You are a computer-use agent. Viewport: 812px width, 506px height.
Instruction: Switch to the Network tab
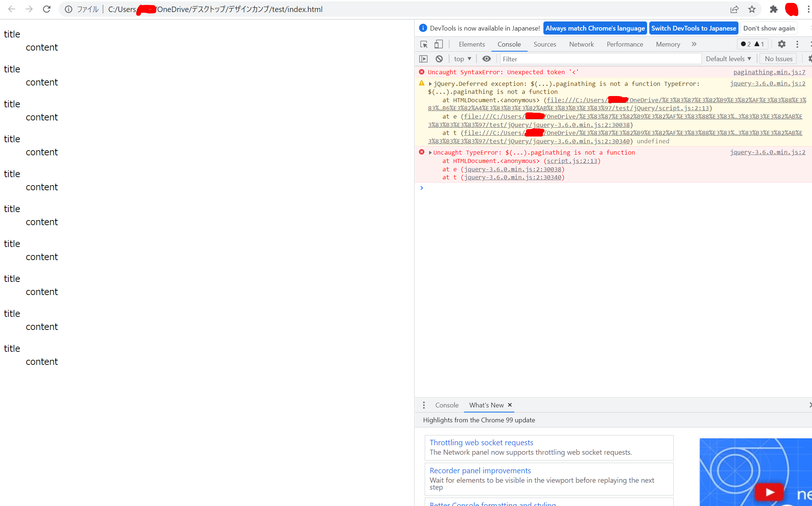coord(581,44)
